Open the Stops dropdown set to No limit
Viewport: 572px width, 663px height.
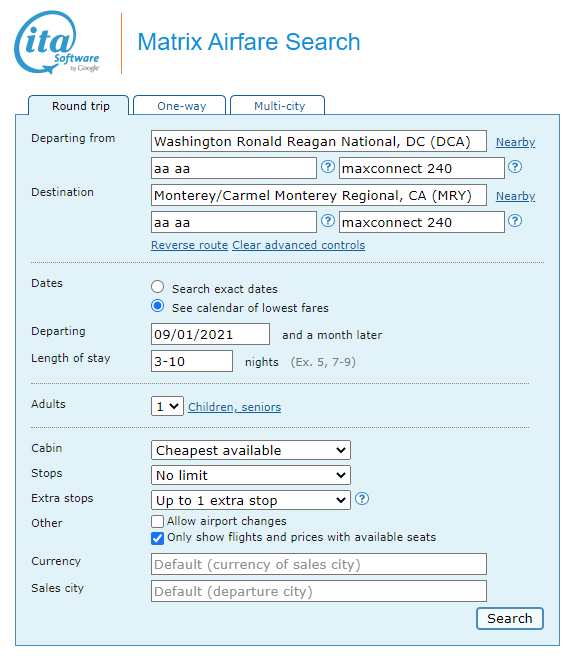pos(251,475)
